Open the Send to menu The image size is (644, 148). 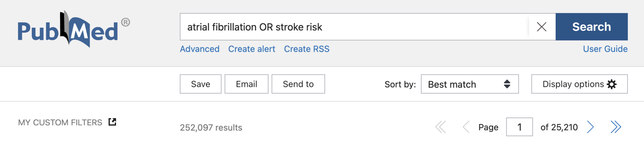point(298,84)
